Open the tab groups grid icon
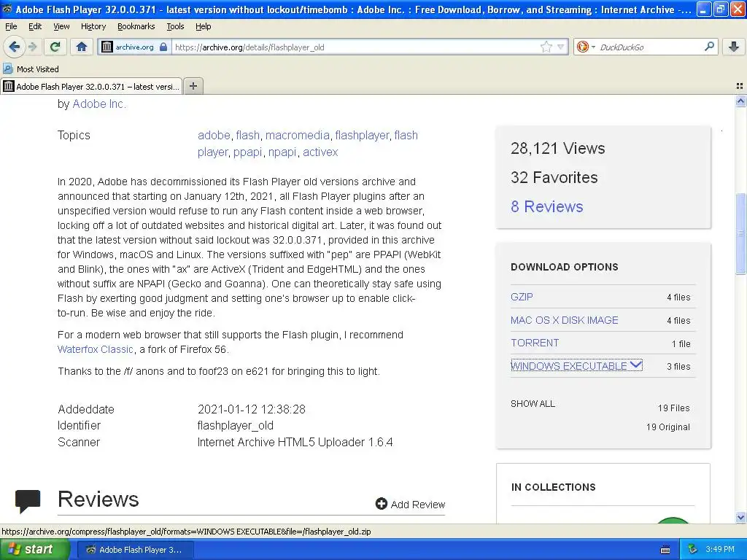 point(740,86)
